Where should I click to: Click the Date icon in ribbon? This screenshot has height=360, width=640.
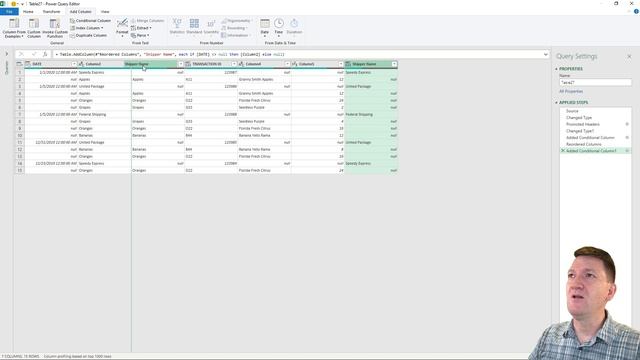tap(264, 23)
